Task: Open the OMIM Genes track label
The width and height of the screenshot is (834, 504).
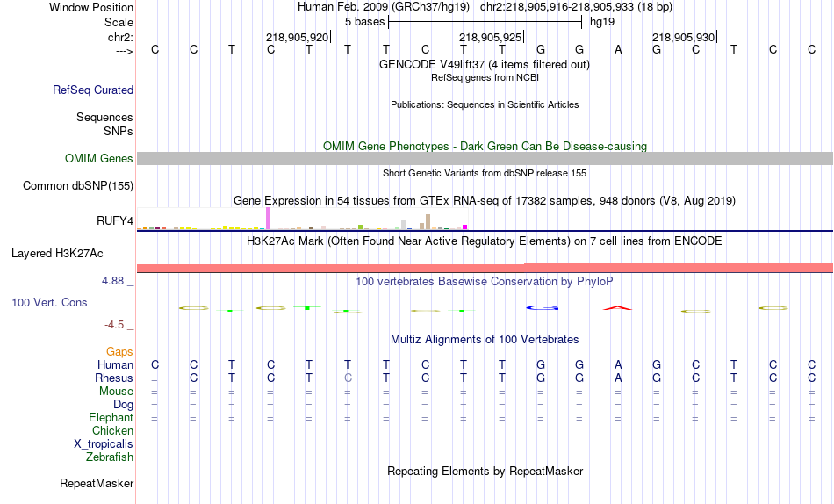Action: pyautogui.click(x=98, y=159)
